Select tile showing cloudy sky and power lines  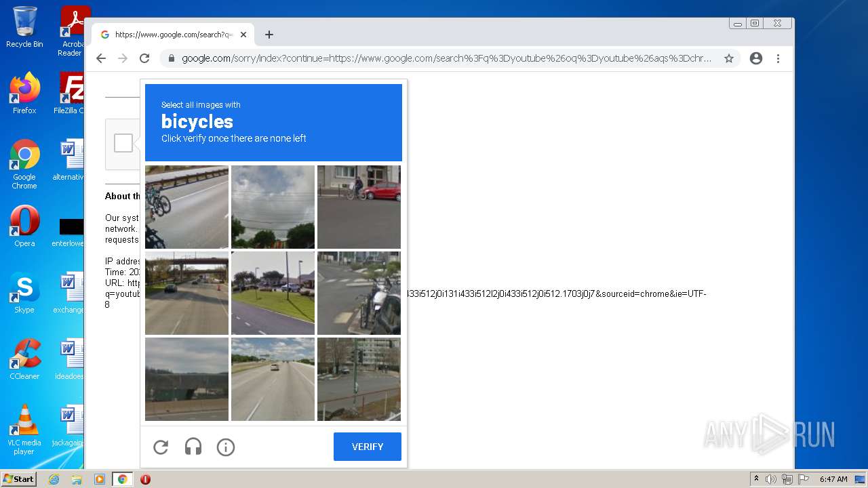(273, 207)
